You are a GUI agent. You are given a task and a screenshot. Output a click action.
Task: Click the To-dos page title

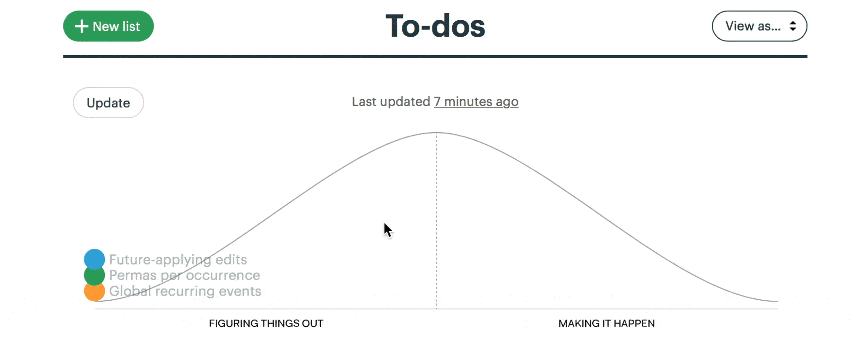point(436,26)
